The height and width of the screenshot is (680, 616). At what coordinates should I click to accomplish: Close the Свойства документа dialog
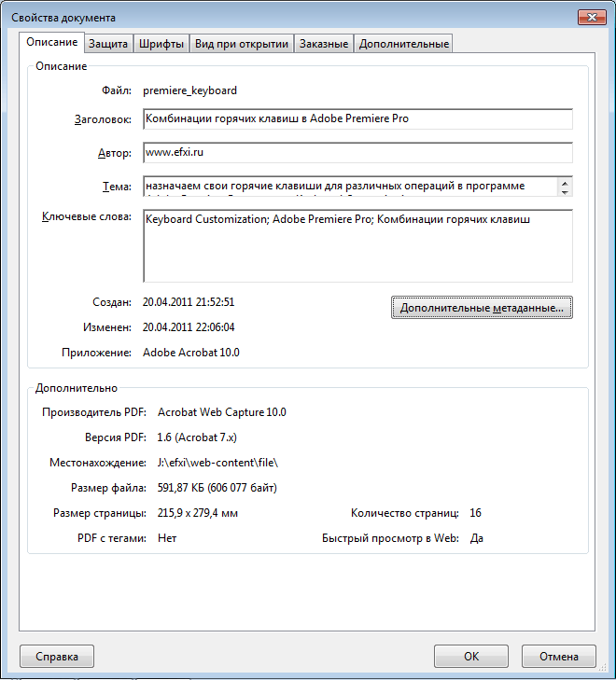(592, 18)
